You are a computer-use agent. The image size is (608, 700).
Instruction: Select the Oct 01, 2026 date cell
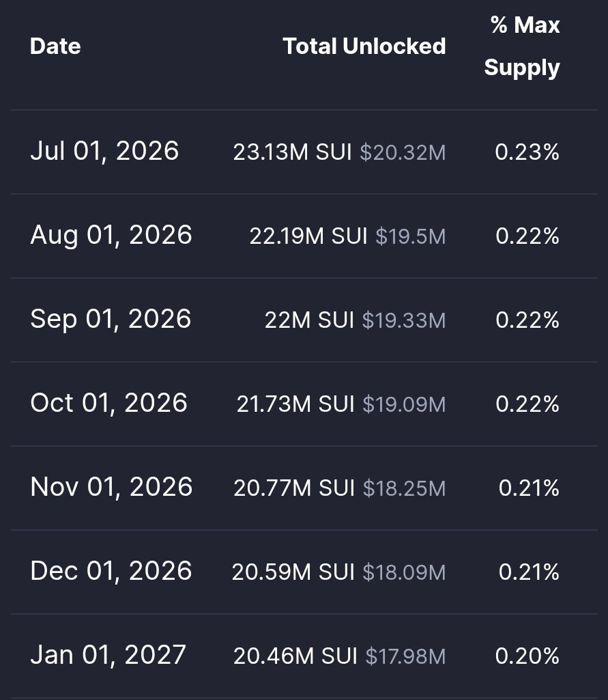tap(109, 403)
